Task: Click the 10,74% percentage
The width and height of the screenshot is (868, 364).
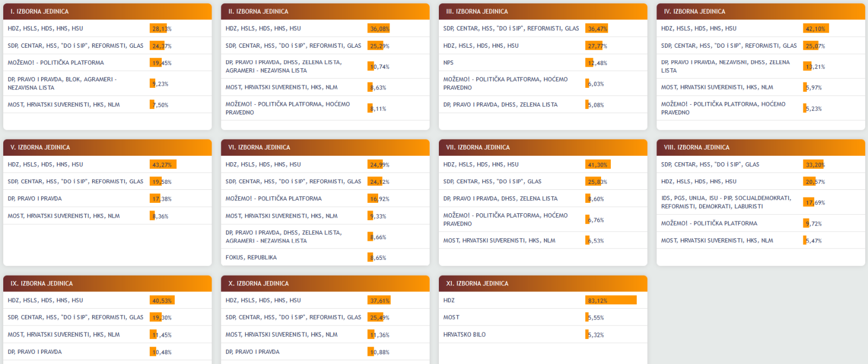Action: pos(380,67)
